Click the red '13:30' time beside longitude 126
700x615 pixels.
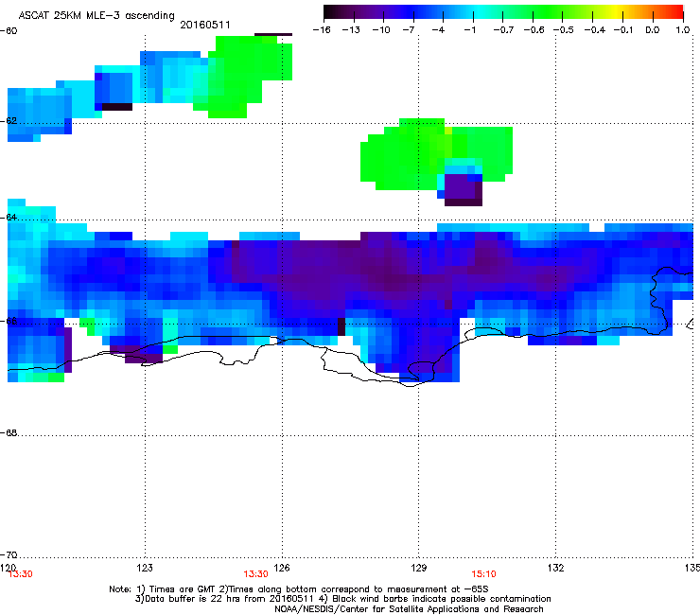point(255,574)
